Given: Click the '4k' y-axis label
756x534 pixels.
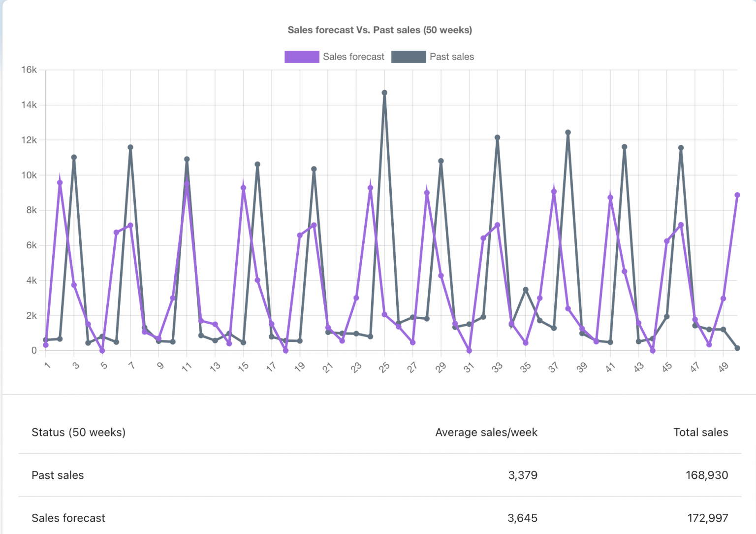Looking at the screenshot, I should 31,280.
